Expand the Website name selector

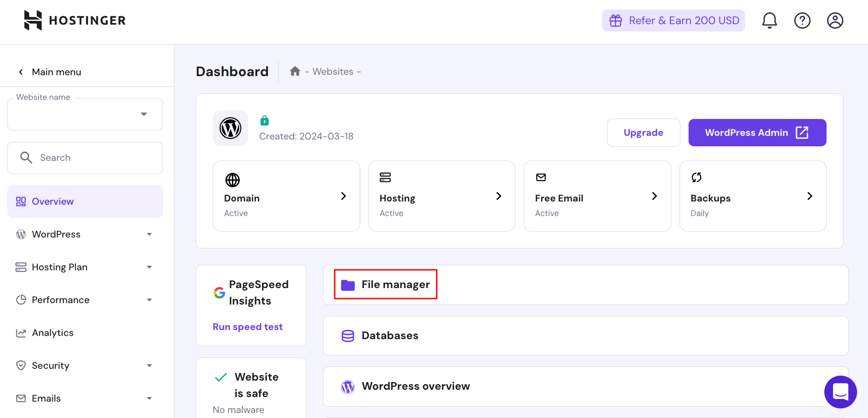point(144,114)
